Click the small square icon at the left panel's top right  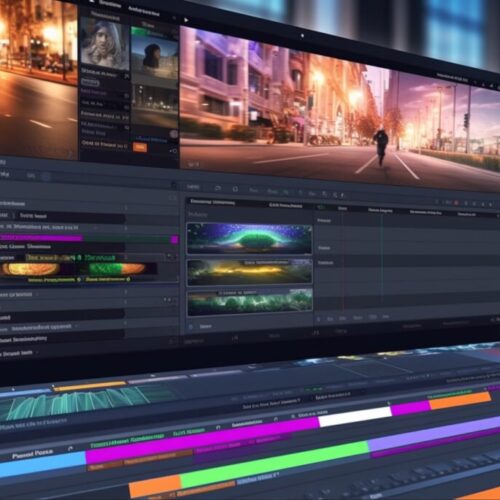tap(174, 184)
